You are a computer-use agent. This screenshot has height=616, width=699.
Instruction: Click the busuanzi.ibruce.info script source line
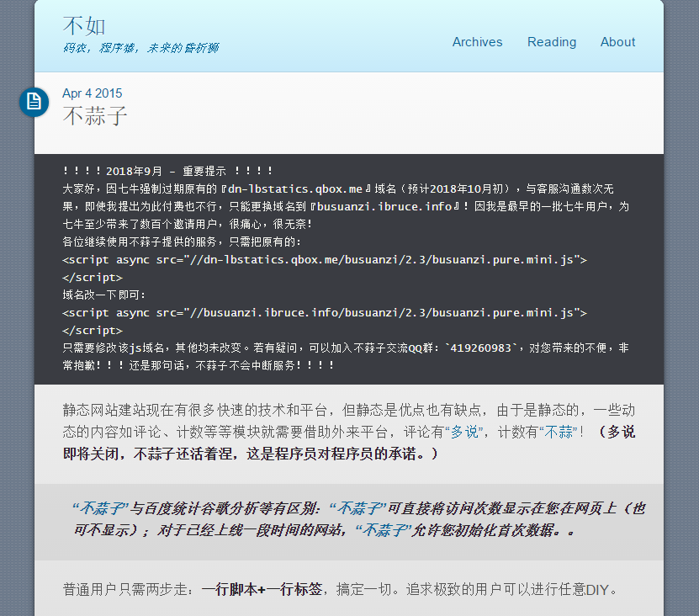[325, 313]
